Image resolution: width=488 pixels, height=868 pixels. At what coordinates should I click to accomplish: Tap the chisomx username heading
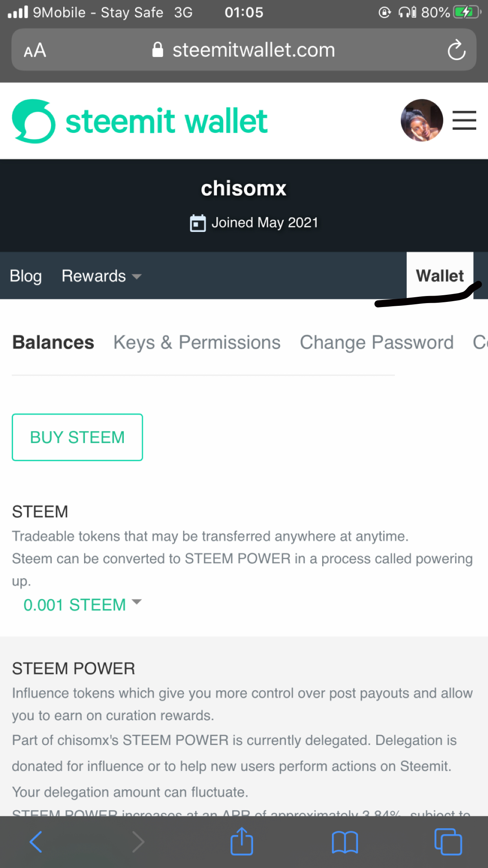244,188
